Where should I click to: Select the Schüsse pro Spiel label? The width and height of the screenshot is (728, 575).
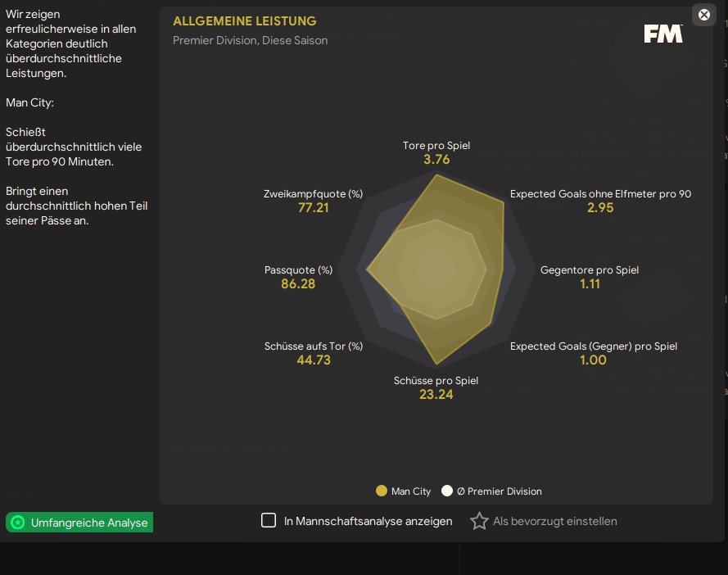pos(436,380)
